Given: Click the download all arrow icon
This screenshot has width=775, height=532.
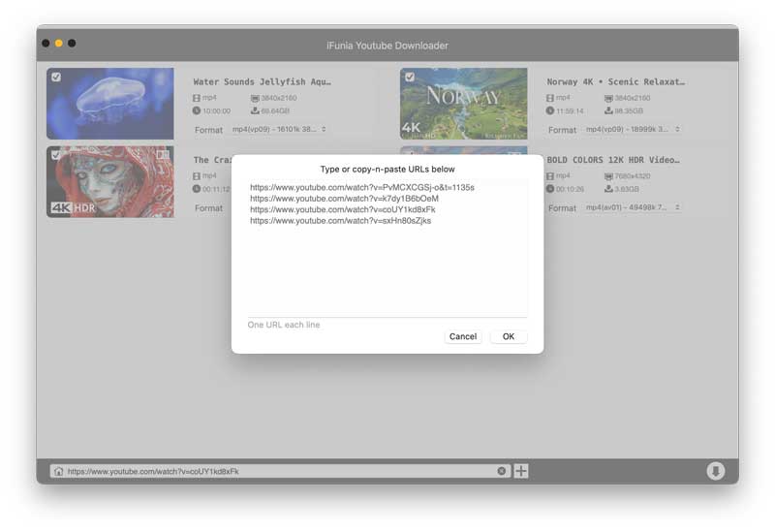Looking at the screenshot, I should [x=715, y=471].
